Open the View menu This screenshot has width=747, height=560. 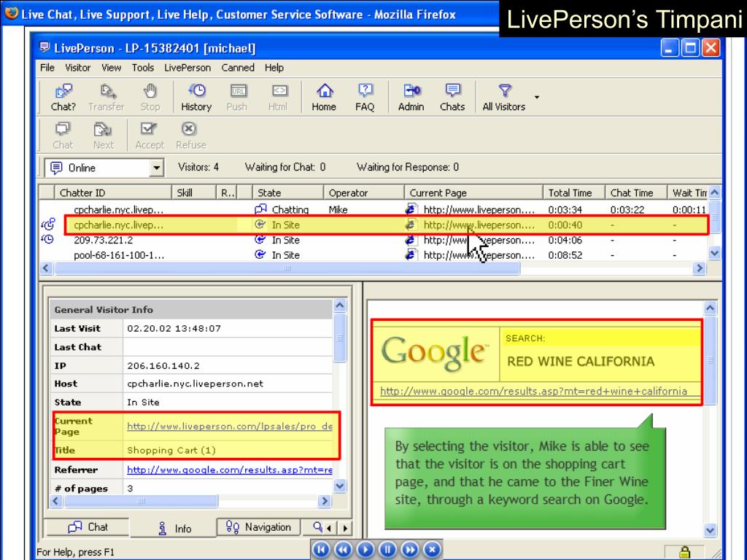111,68
